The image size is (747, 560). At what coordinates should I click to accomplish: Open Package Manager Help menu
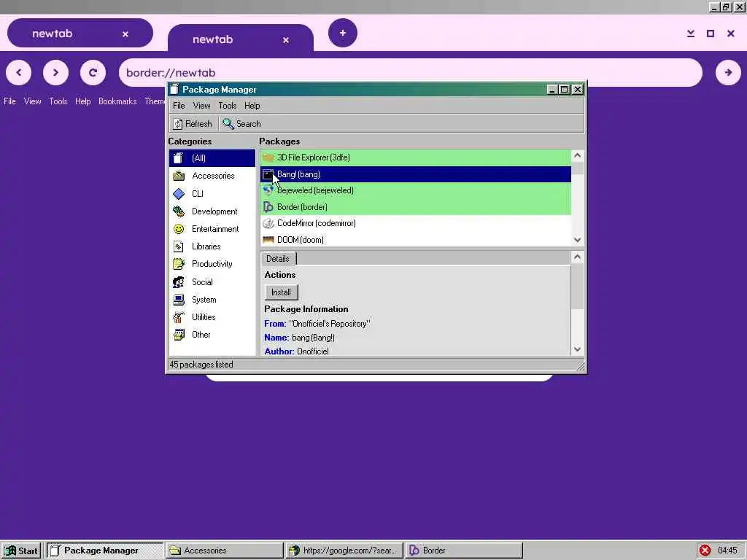[252, 106]
